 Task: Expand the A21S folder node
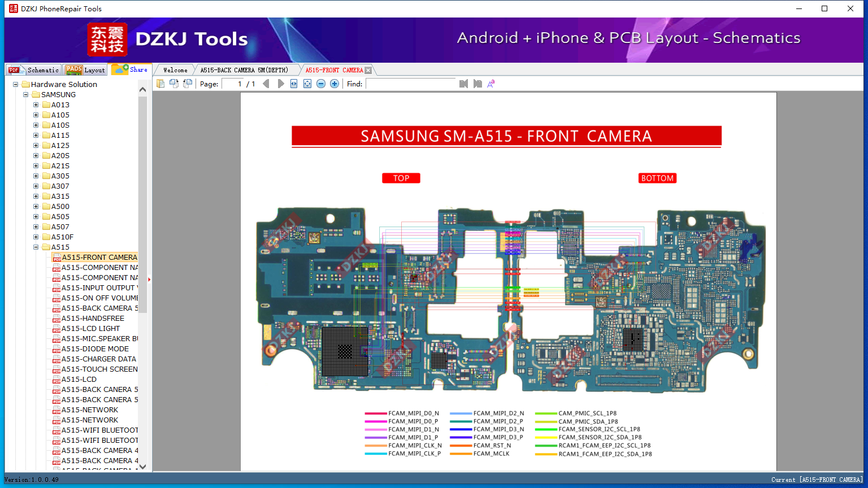click(x=36, y=165)
